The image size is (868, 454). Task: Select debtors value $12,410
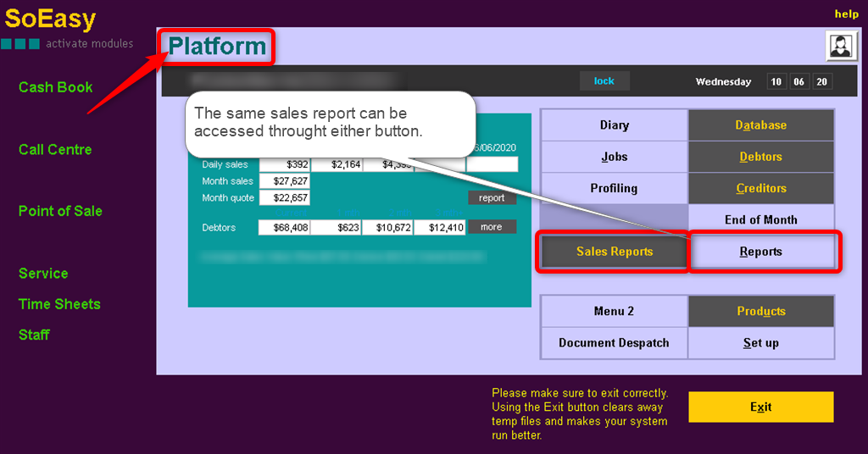tap(440, 227)
